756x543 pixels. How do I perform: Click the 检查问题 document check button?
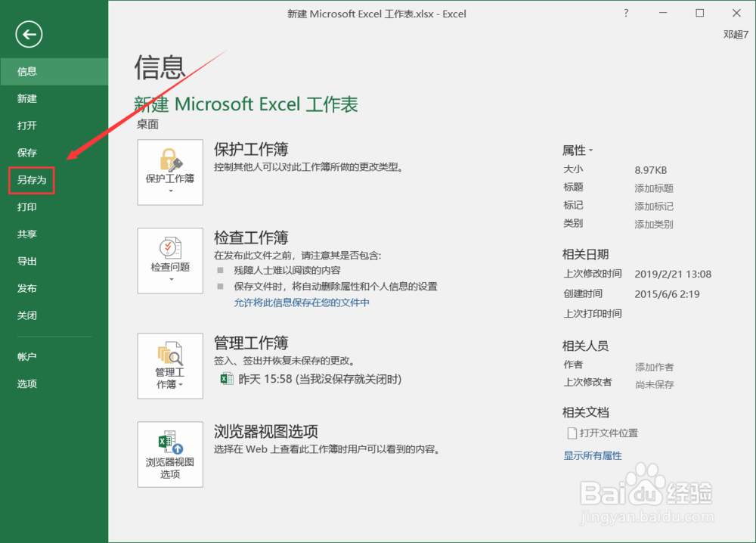170,261
